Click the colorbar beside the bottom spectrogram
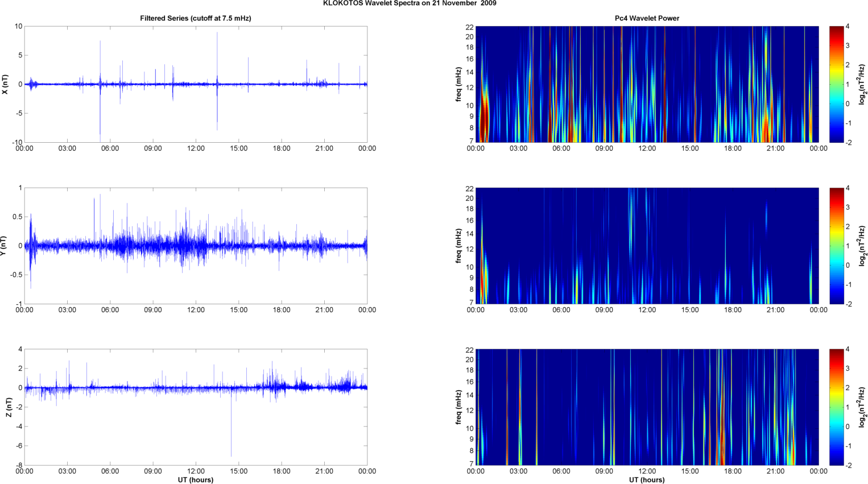Viewport: 868px width, 484px height. click(836, 407)
